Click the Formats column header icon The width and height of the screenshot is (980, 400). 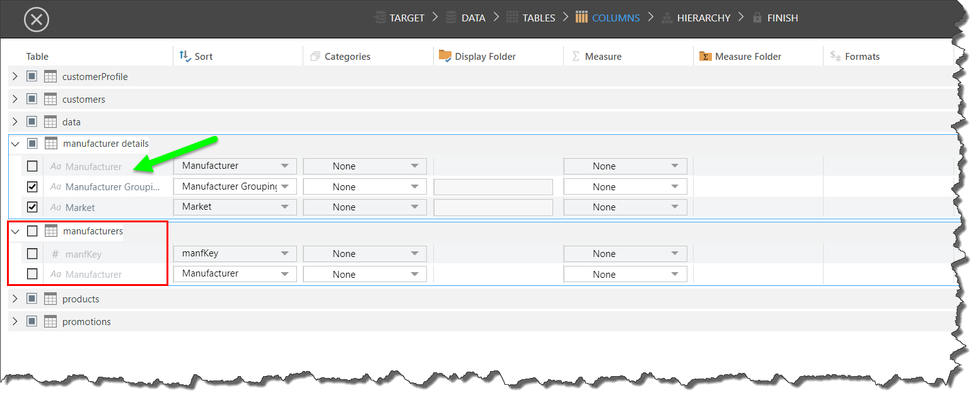[x=836, y=56]
